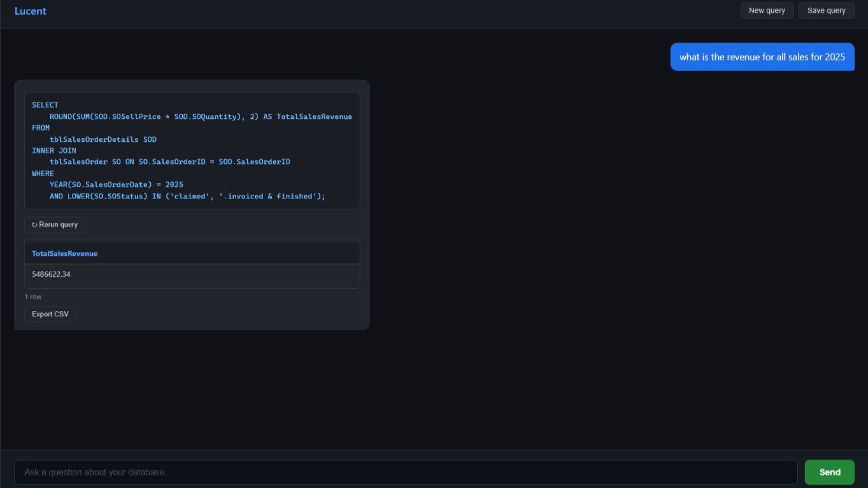This screenshot has height=488, width=868.
Task: Click the rerun icon beside Rerun query
Action: tap(34, 225)
